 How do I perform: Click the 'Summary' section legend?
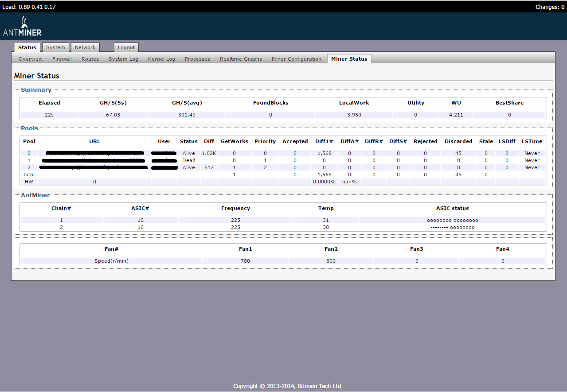(x=36, y=90)
